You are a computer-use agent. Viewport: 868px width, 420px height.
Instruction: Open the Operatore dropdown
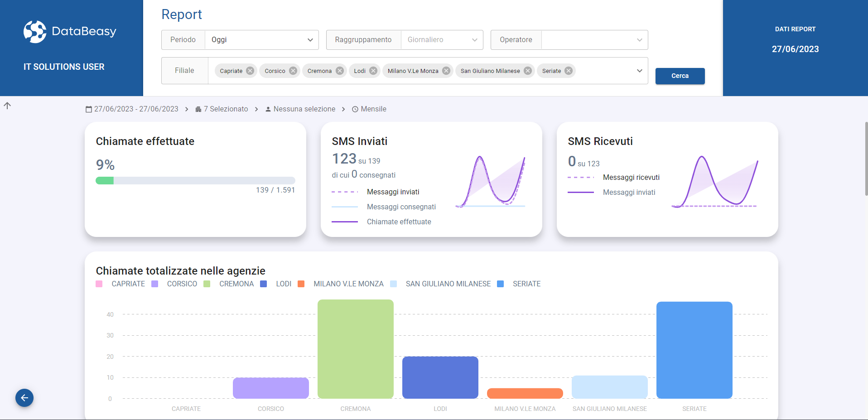594,40
